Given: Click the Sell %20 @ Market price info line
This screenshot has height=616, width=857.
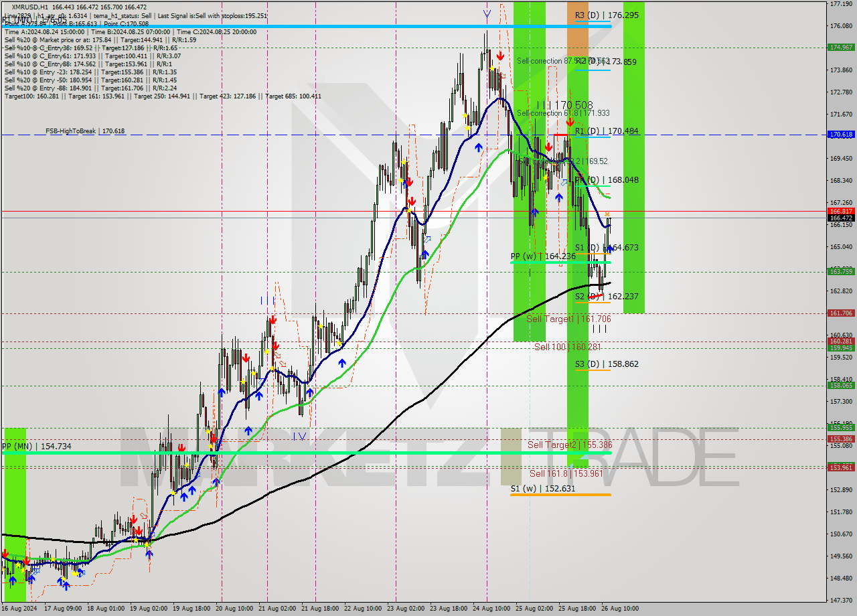Looking at the screenshot, I should [x=100, y=40].
